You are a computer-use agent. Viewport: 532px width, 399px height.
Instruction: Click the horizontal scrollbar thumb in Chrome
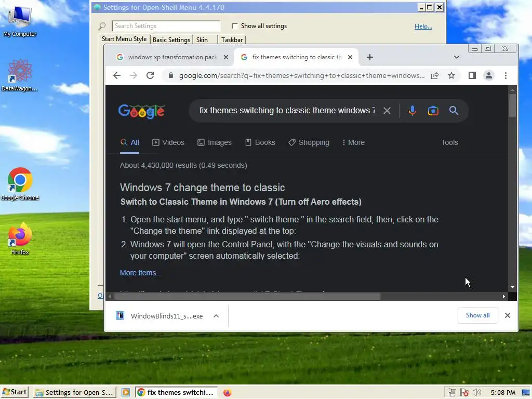point(247,296)
